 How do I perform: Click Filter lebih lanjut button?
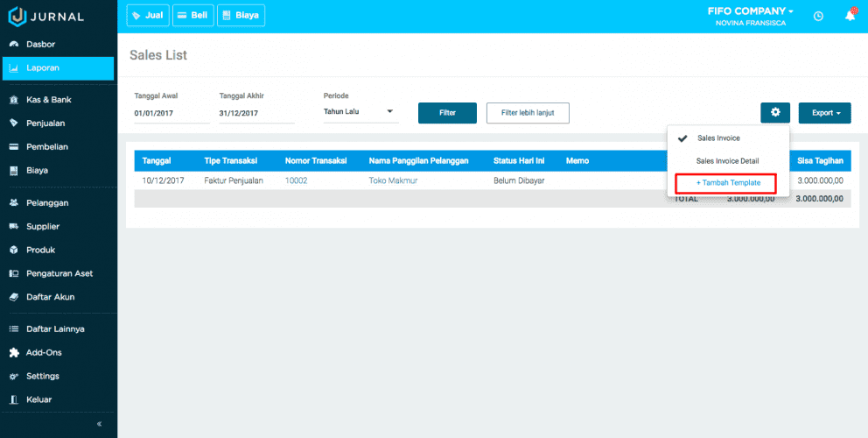528,112
